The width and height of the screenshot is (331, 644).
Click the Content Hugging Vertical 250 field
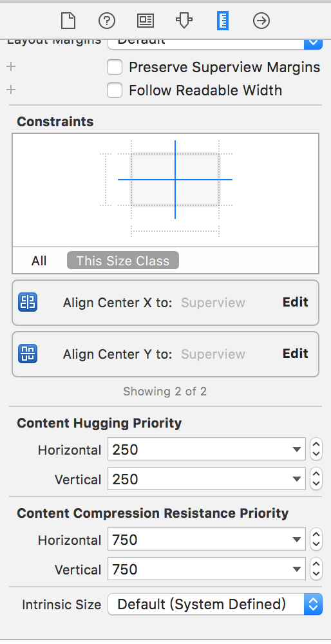click(x=207, y=479)
